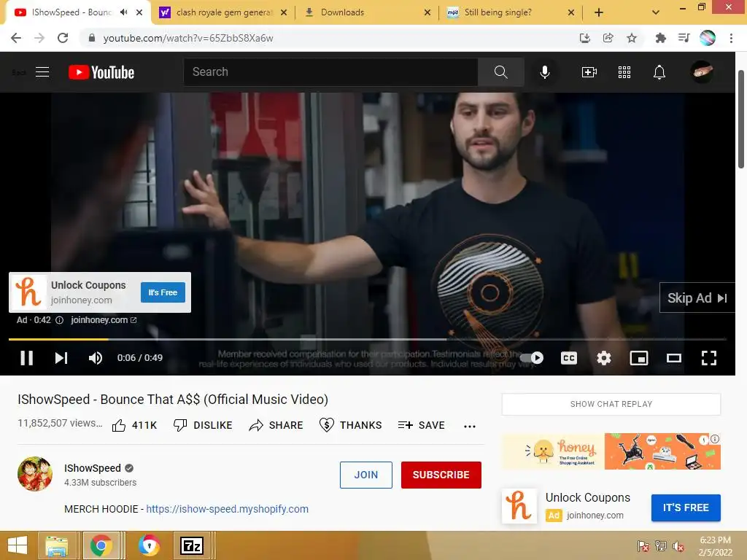Click the taskbar volume tray icon
Image resolution: width=747 pixels, height=560 pixels.
[x=678, y=545]
